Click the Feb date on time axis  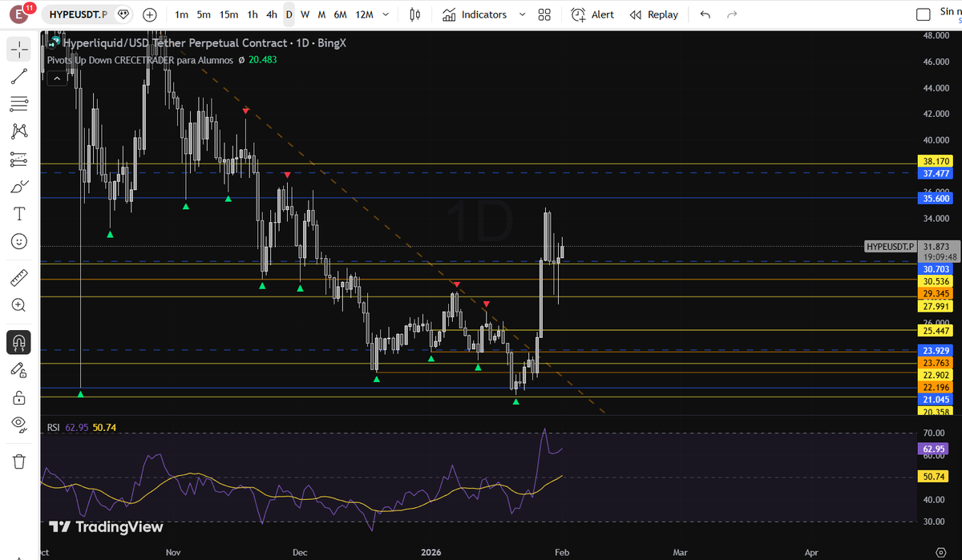(x=562, y=552)
